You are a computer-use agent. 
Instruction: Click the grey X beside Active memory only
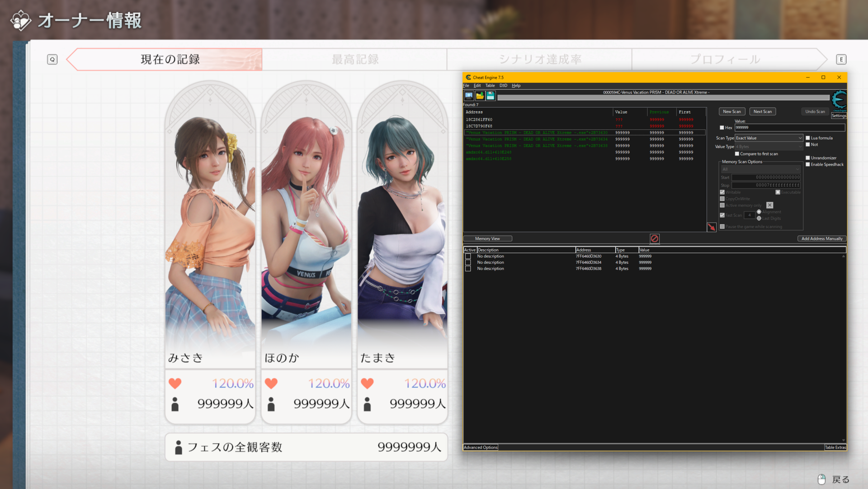770,205
